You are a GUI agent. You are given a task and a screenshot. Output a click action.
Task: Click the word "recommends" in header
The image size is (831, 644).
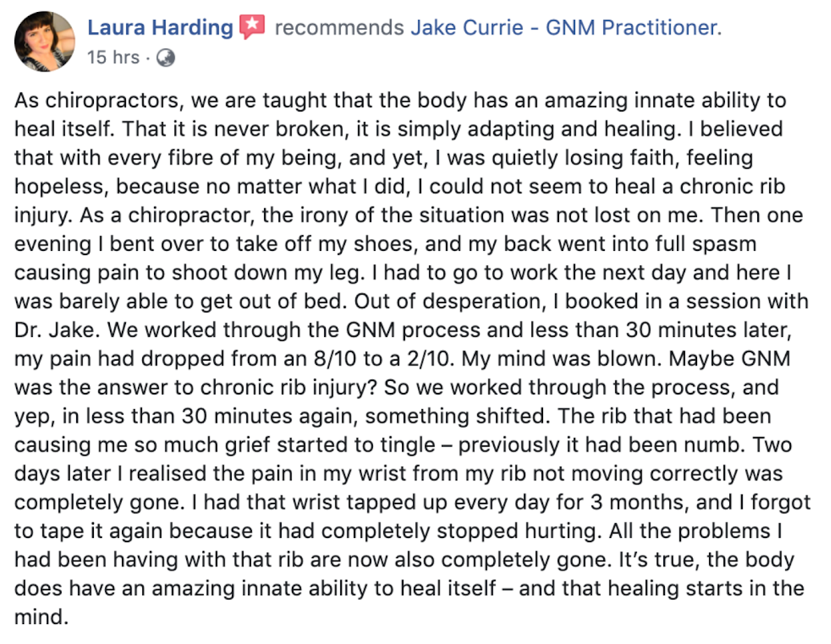(x=339, y=27)
